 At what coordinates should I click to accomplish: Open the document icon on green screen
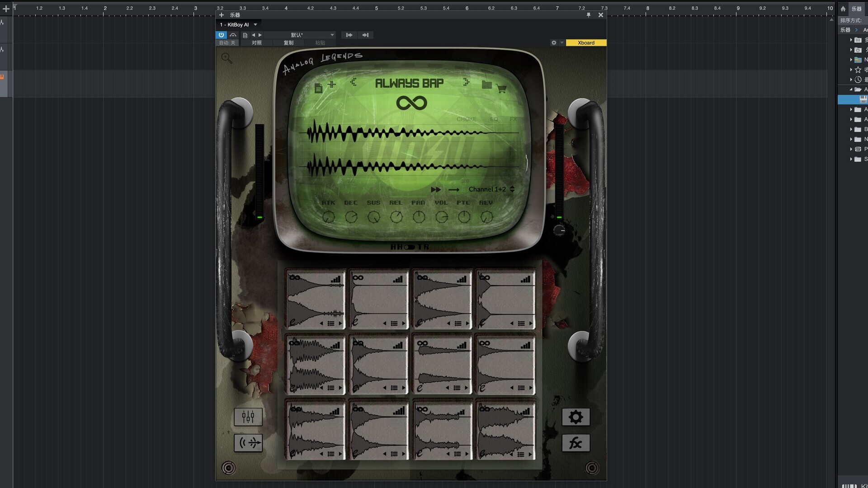click(x=318, y=88)
